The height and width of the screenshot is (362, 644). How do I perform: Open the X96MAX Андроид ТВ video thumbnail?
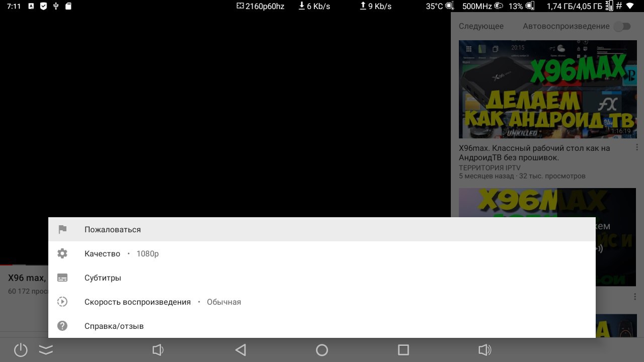click(x=547, y=89)
